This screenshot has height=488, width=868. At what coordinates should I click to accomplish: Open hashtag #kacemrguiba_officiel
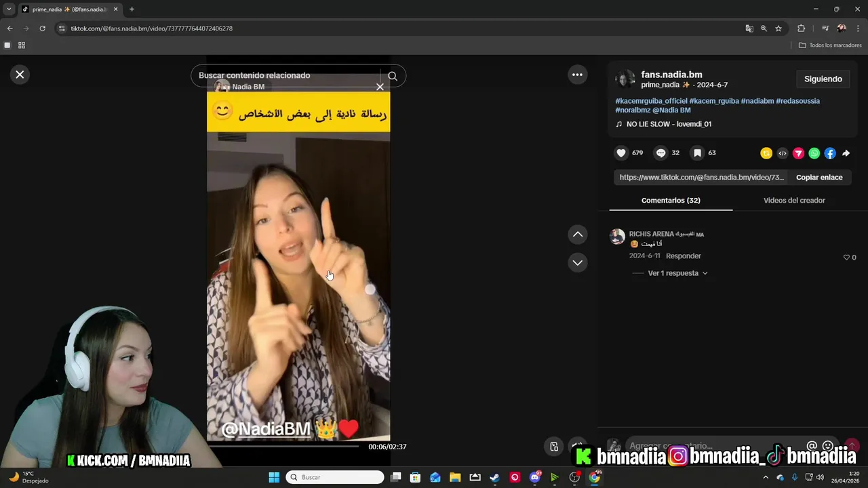pyautogui.click(x=651, y=101)
